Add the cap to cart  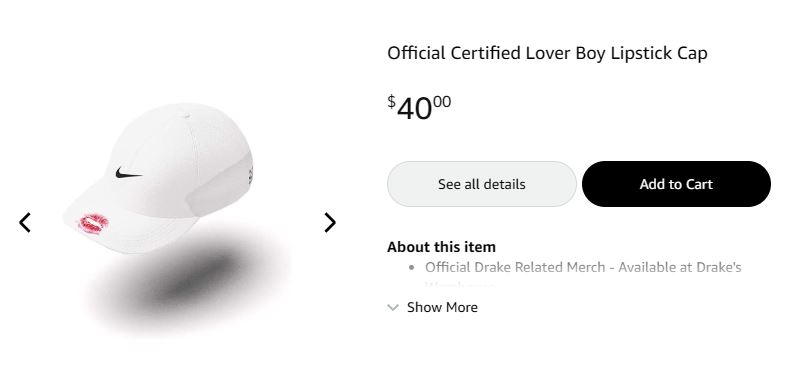pyautogui.click(x=676, y=184)
